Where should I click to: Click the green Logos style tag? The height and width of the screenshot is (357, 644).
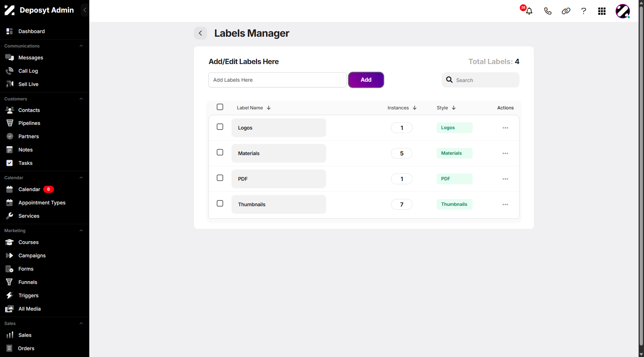(x=454, y=128)
